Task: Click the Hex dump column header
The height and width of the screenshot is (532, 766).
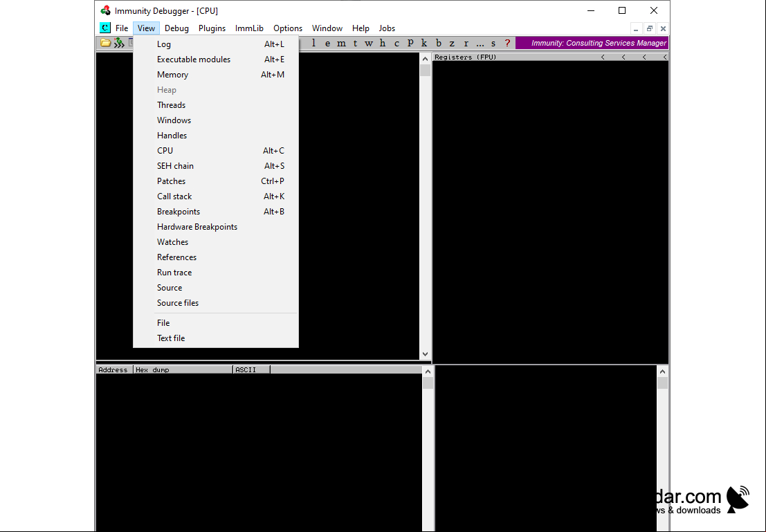Action: coord(183,370)
